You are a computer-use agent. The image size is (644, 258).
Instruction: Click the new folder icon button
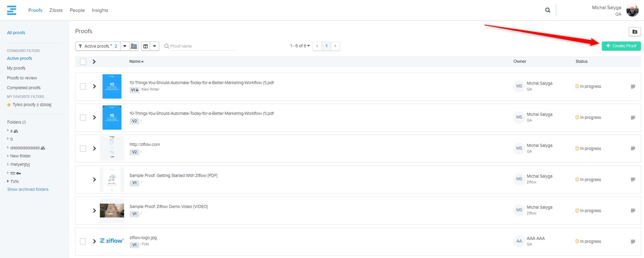[635, 32]
